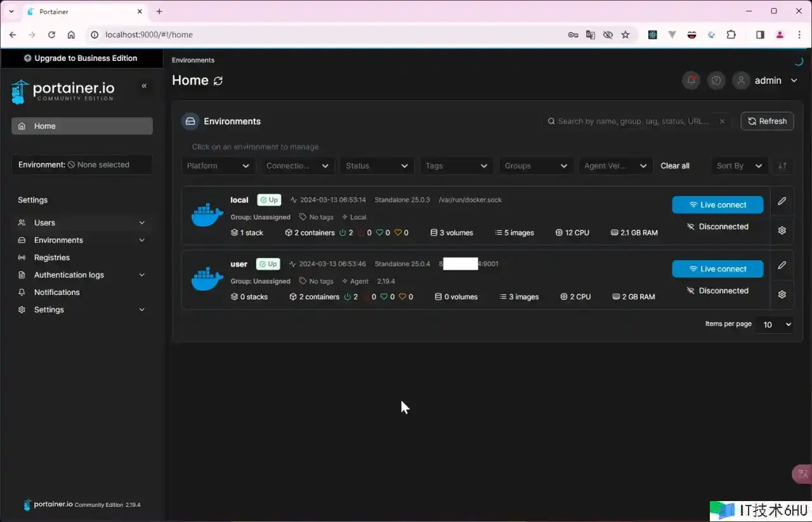The width and height of the screenshot is (812, 522).
Task: Click the translate page icon in address bar
Action: (591, 35)
